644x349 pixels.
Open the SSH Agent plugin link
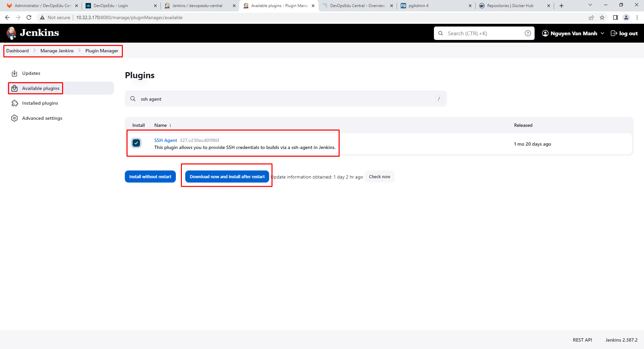pos(165,140)
